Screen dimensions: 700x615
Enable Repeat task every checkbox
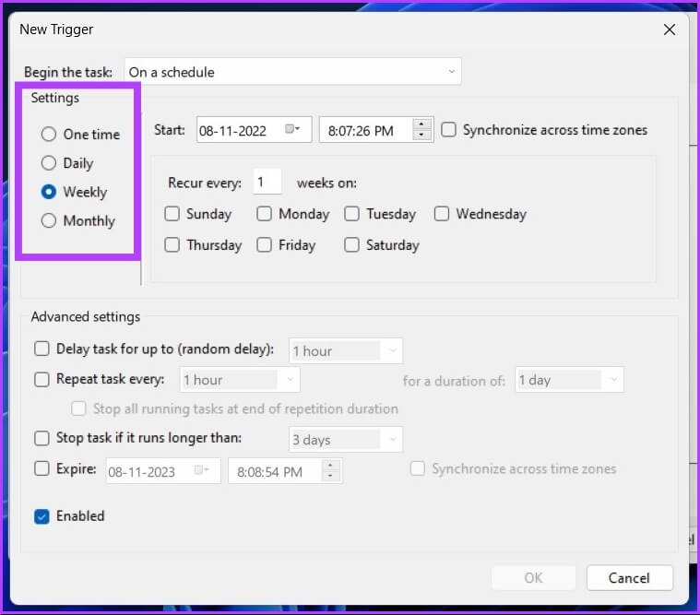tap(42, 379)
